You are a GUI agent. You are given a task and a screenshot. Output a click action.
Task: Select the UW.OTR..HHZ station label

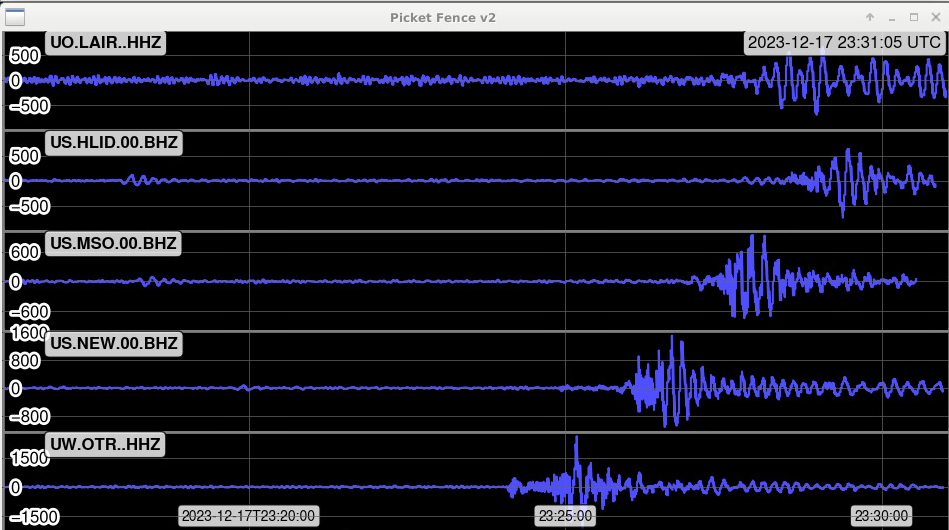105,444
